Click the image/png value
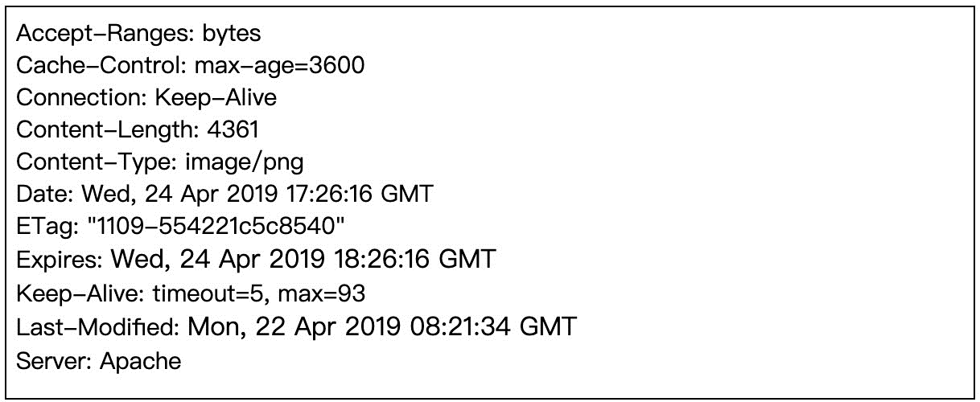 tap(248, 162)
